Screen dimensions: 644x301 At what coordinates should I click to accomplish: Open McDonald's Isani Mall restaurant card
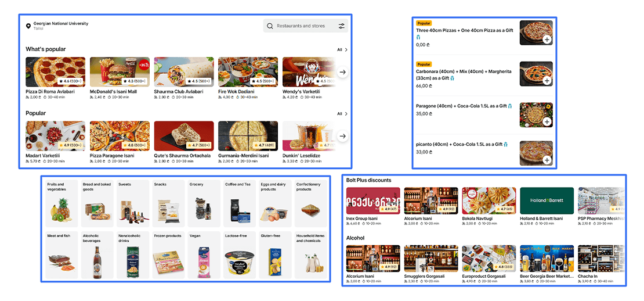coord(120,78)
